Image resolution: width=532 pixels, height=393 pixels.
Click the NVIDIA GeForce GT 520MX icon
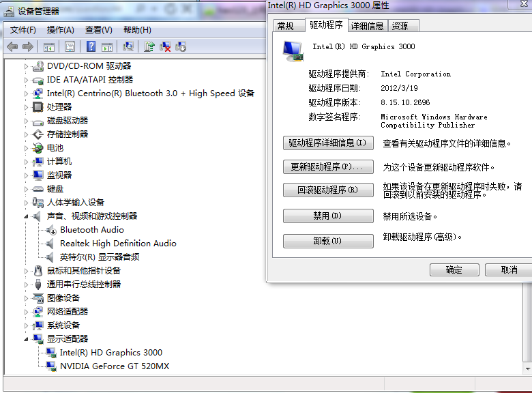(x=51, y=366)
